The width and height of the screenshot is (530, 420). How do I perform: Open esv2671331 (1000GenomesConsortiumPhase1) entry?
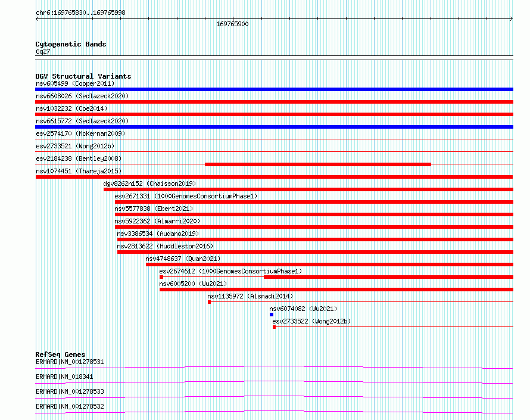tap(186, 196)
